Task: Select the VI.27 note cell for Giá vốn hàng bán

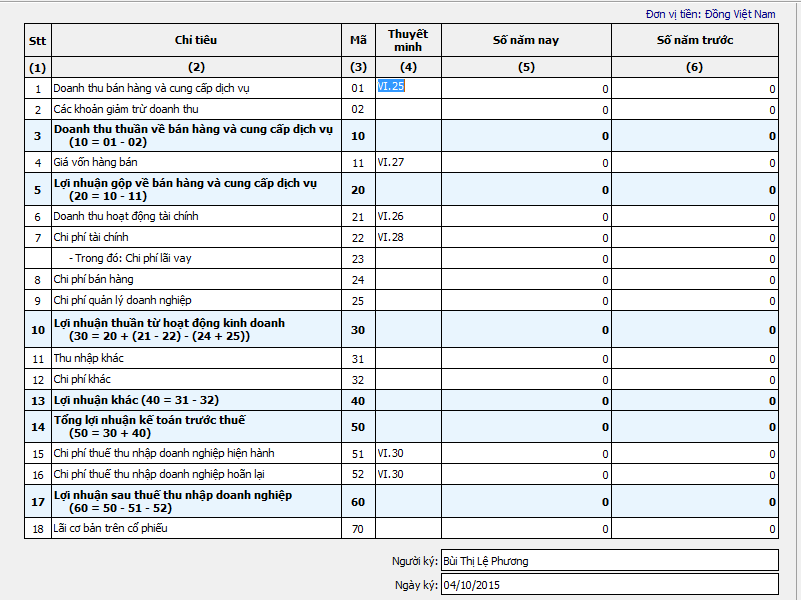Action: [408, 162]
